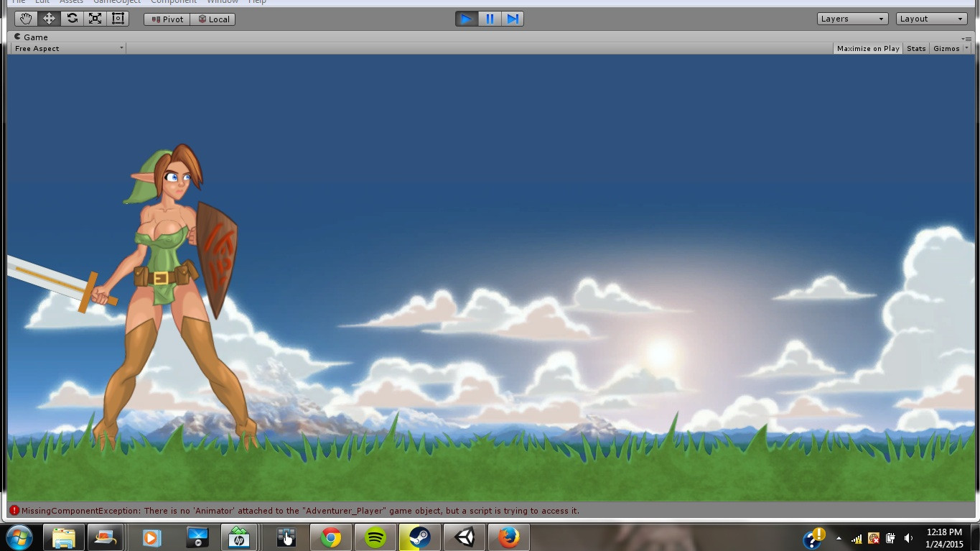The image size is (980, 551).
Task: Open the Free Aspect ratio dropdown
Action: [68, 48]
